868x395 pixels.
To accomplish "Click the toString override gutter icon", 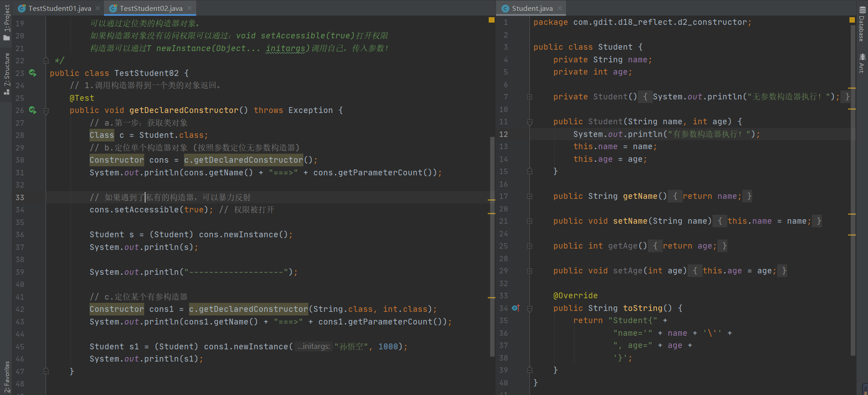I will 515,308.
